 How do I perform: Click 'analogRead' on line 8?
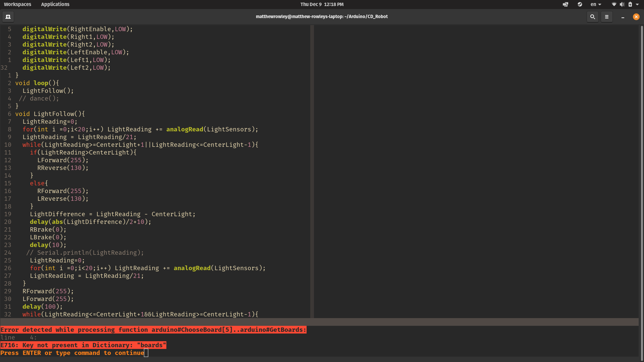185,129
